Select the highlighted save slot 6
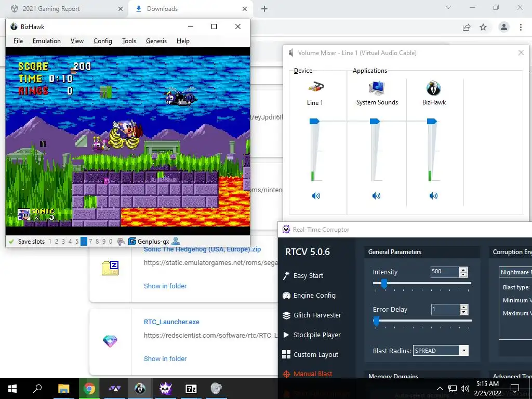The width and height of the screenshot is (532, 399). pos(84,242)
